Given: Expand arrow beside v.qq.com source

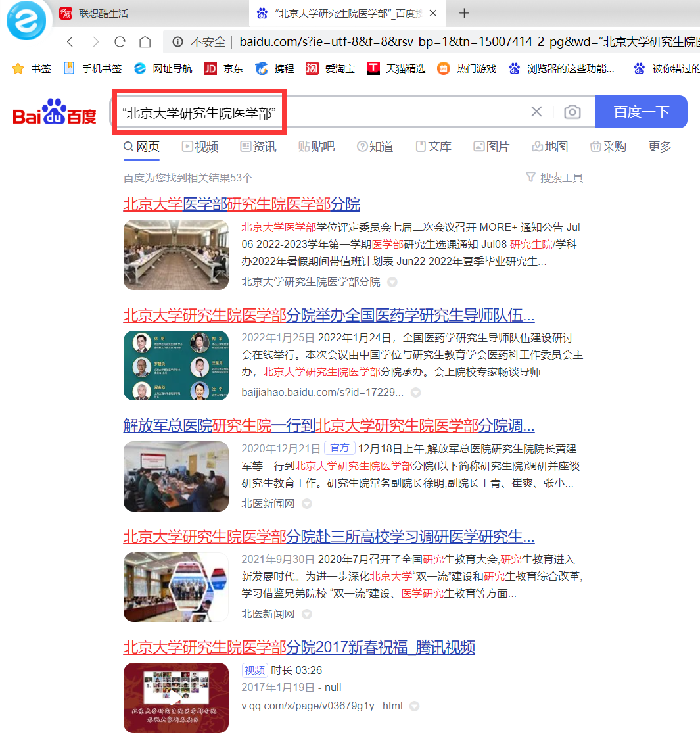Looking at the screenshot, I should coord(414,707).
